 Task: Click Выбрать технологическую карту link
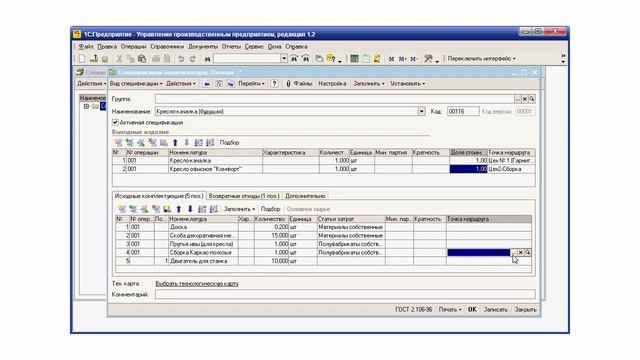197,283
